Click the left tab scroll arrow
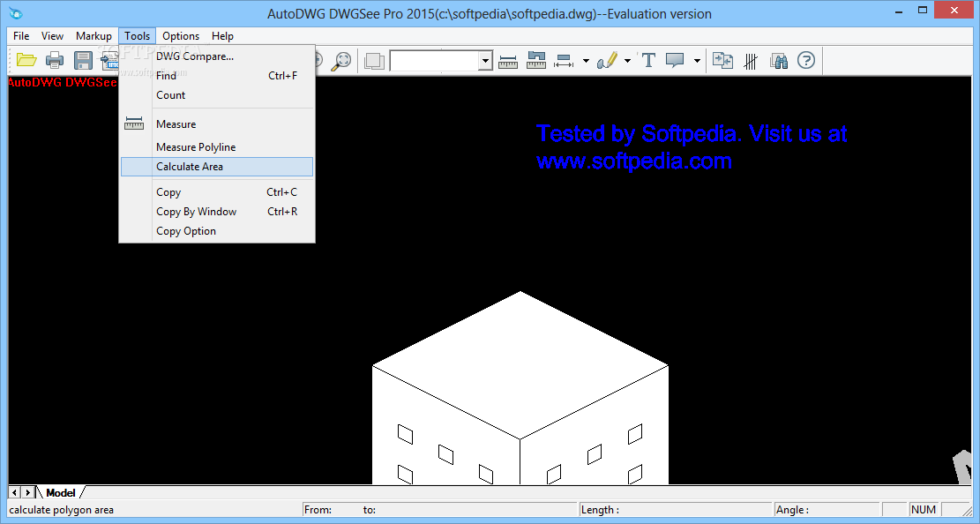Screen dimensions: 980x524 [x=14, y=493]
